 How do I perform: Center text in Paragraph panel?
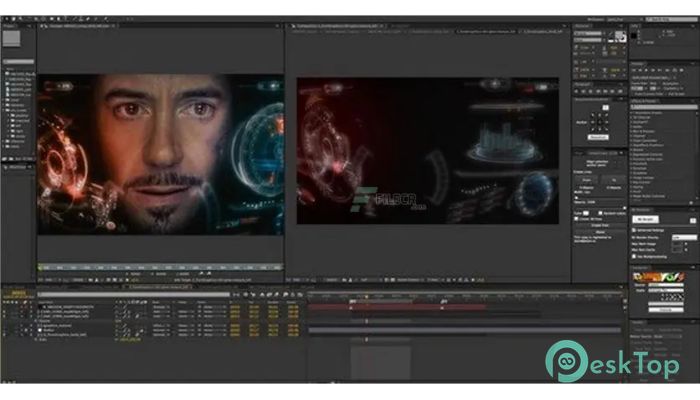[x=584, y=91]
